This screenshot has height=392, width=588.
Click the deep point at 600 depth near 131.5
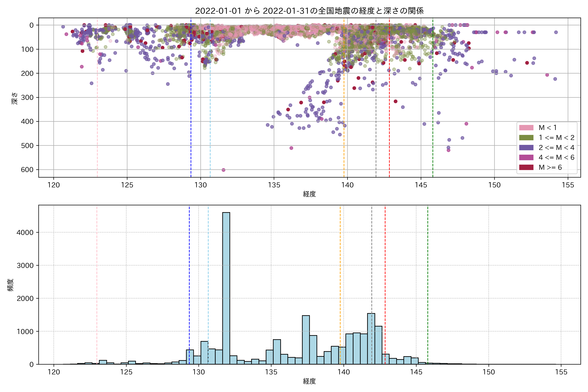(223, 170)
